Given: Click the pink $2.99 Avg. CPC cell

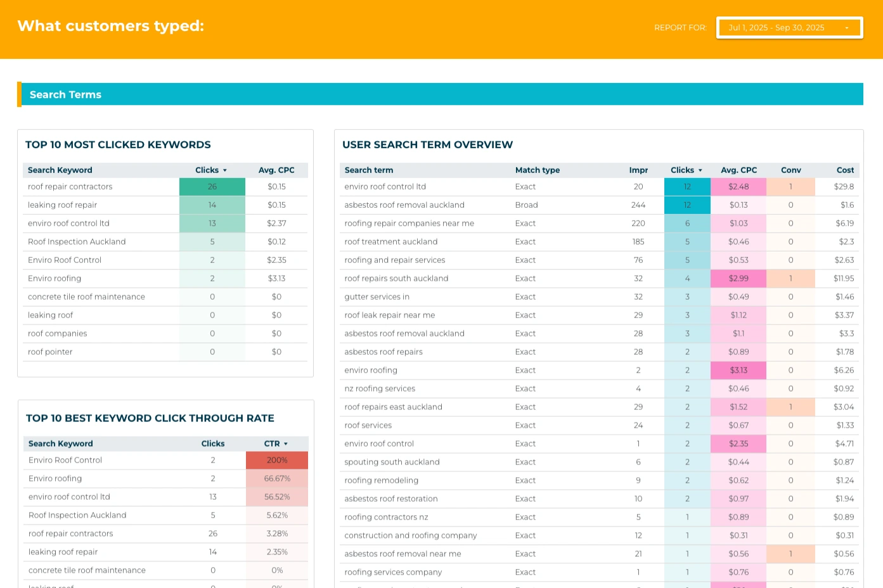Looking at the screenshot, I should coord(738,279).
